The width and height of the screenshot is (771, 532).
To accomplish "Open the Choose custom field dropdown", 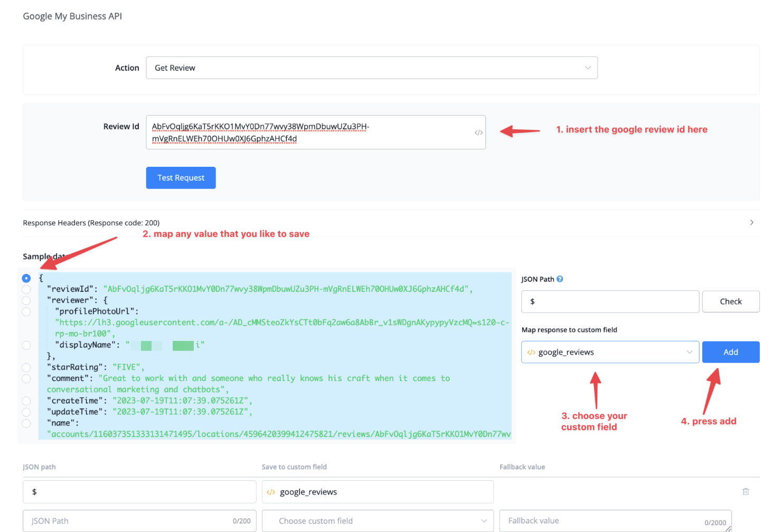I will (378, 521).
